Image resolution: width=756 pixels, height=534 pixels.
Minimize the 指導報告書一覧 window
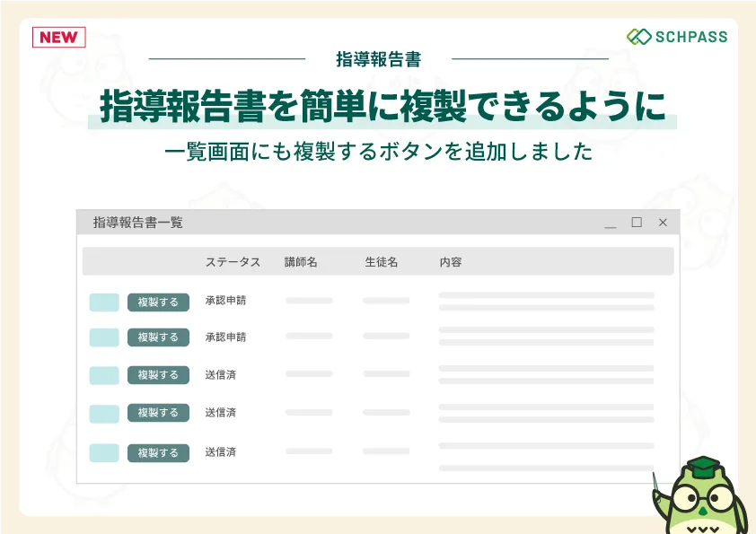[x=611, y=223]
